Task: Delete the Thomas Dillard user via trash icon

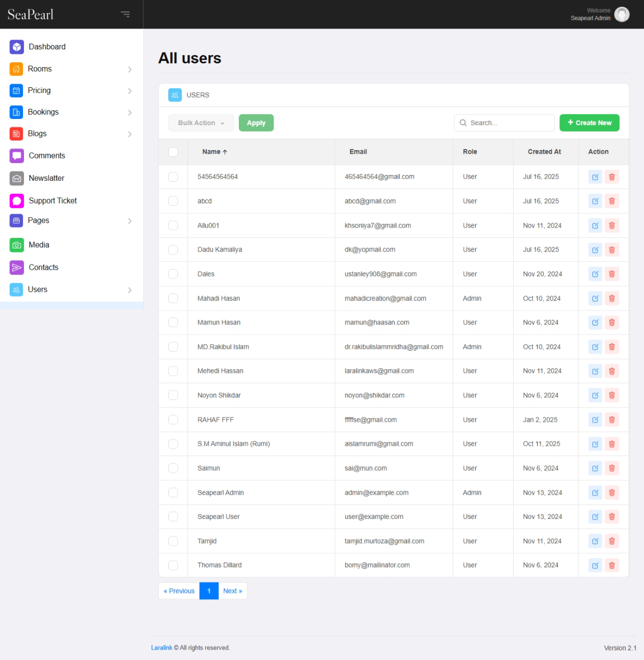Action: click(x=612, y=565)
